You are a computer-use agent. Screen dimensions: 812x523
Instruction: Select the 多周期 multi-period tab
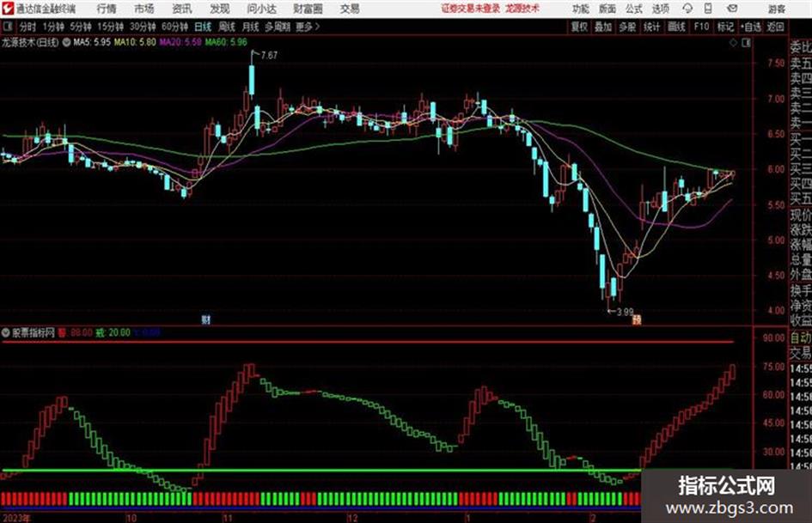(278, 27)
